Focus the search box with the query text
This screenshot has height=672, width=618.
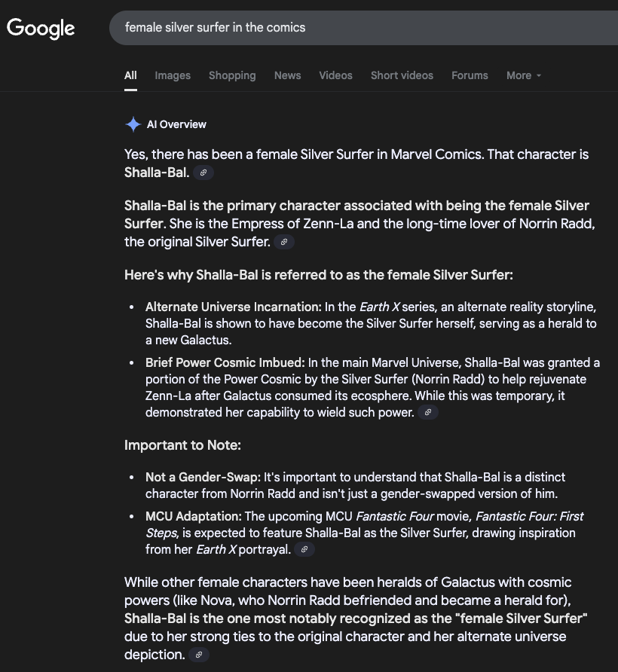[x=364, y=28]
